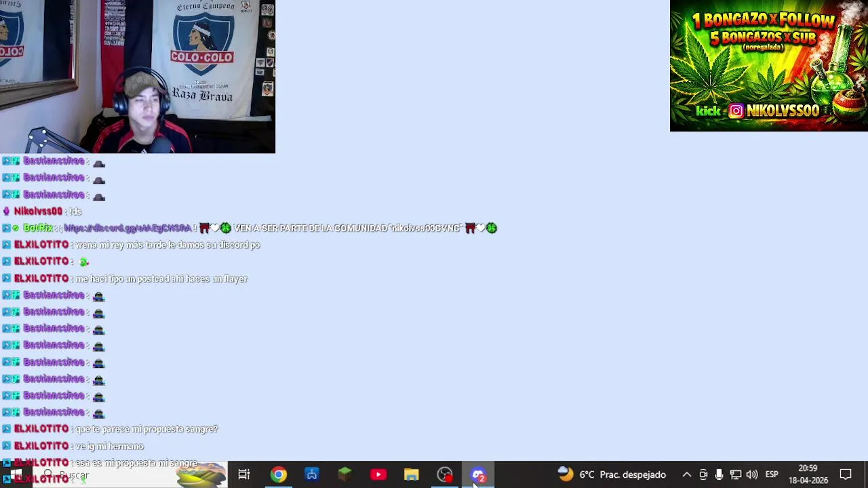Open the OBS Studio taskbar icon

click(445, 474)
